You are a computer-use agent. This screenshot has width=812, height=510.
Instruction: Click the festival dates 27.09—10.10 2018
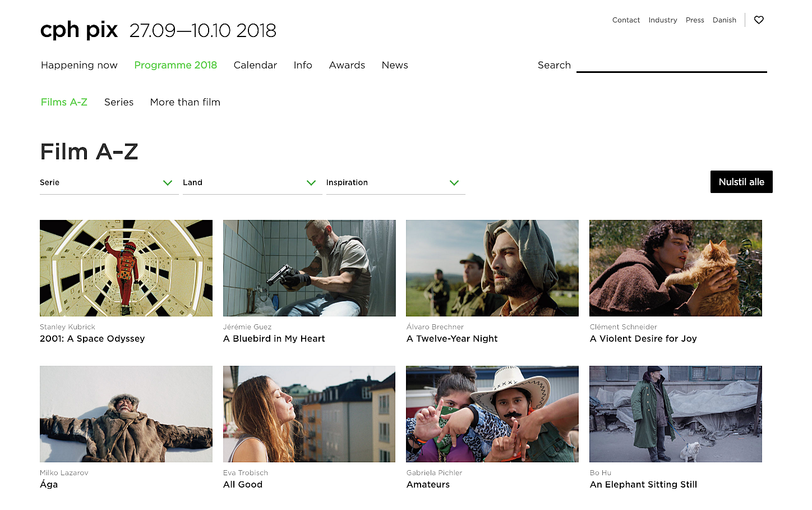pos(203,30)
